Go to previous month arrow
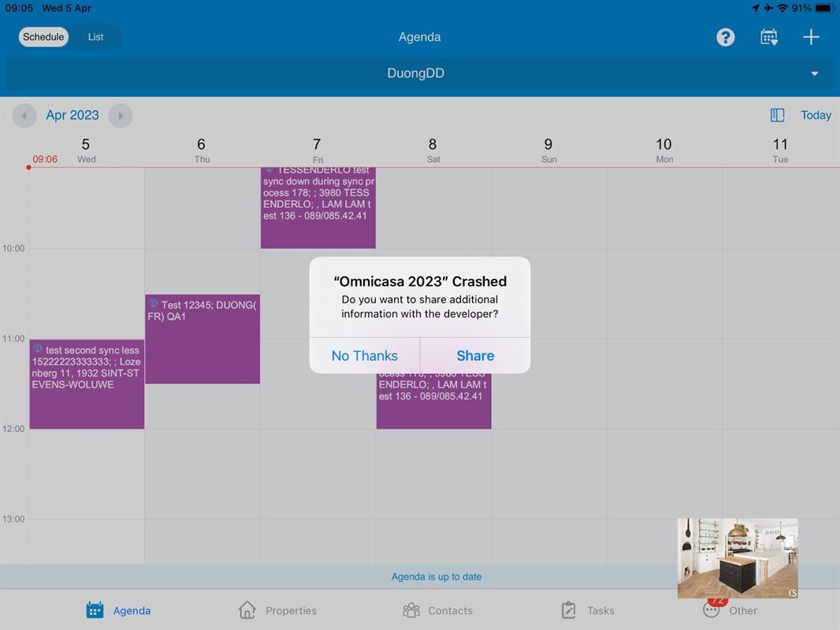Viewport: 840px width, 630px height. point(24,116)
